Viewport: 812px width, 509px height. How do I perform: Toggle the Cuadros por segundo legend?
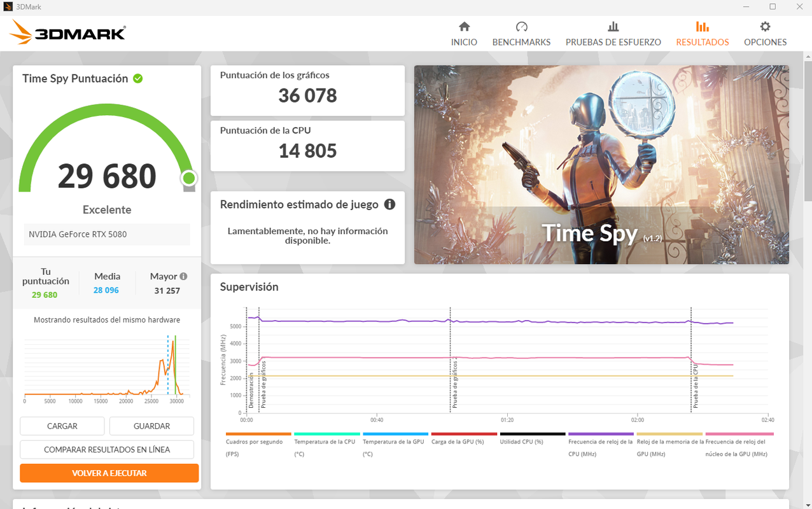257,445
